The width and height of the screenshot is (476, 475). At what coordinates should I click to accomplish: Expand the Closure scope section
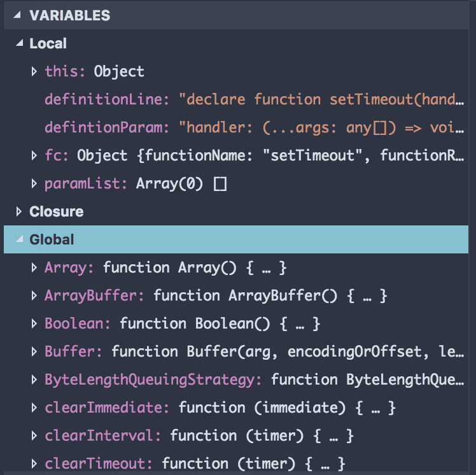18,211
